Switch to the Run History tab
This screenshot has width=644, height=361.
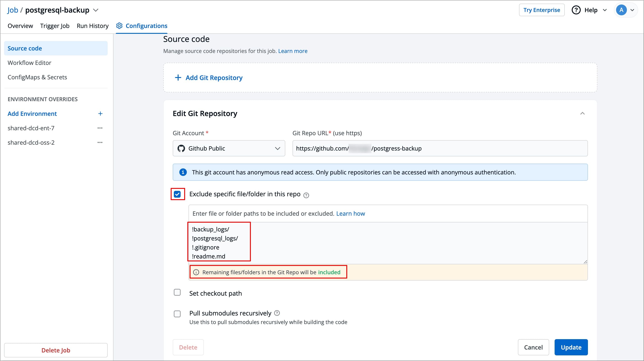tap(93, 26)
